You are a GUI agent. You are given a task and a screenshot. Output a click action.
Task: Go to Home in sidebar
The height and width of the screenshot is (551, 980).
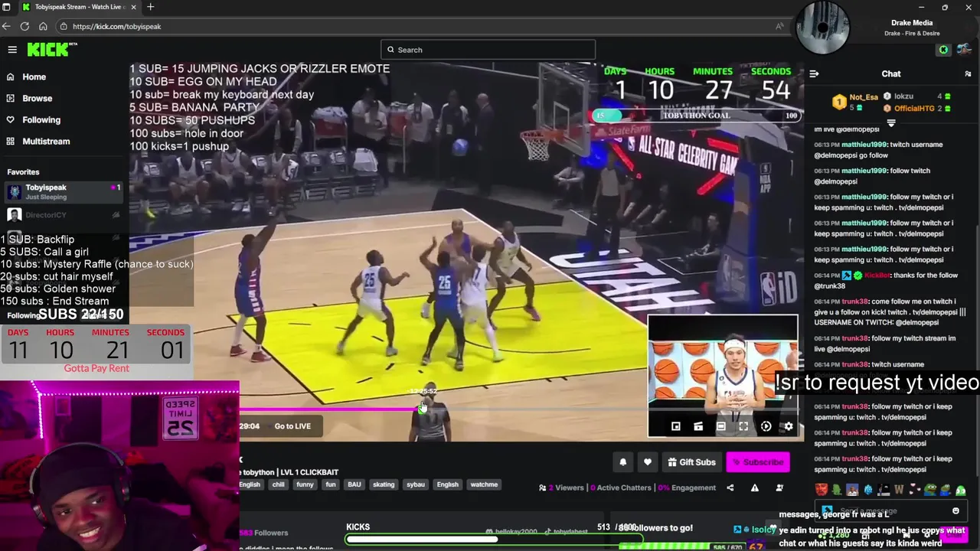34,77
